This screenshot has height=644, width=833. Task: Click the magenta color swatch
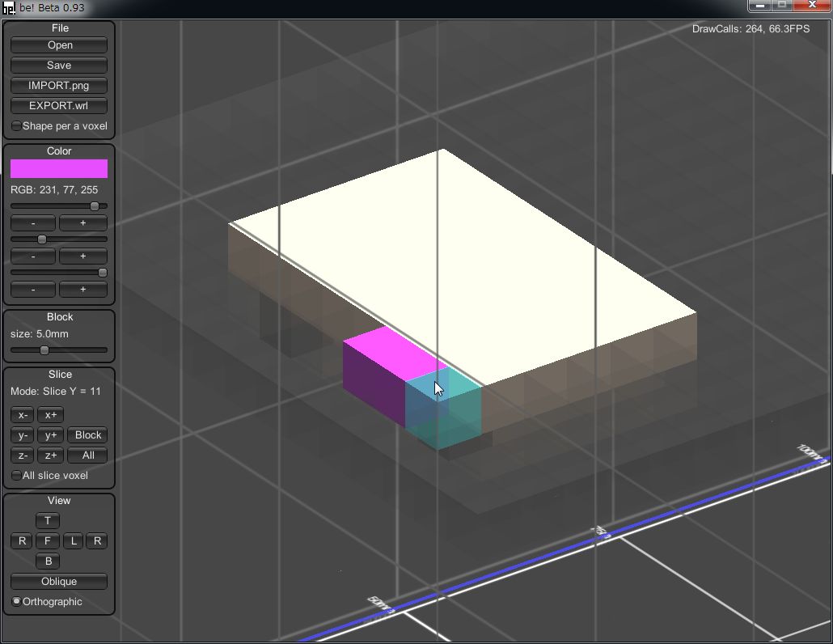click(59, 168)
